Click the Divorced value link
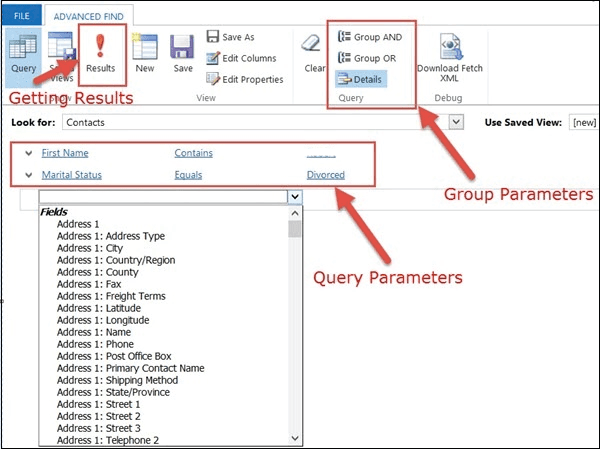 pyautogui.click(x=325, y=175)
